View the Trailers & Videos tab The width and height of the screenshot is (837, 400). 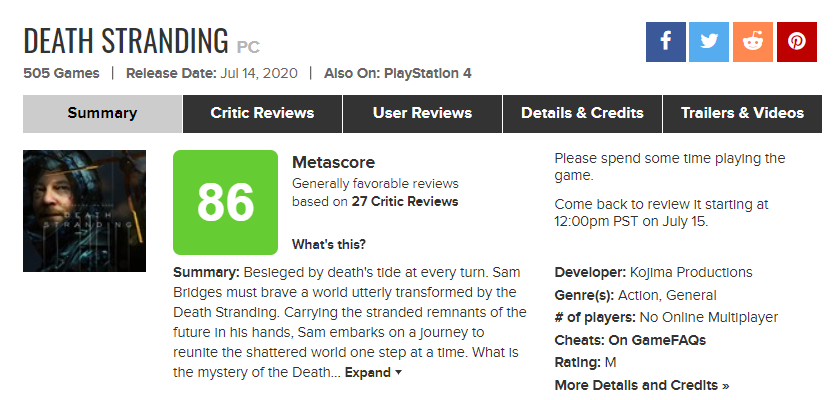point(742,113)
